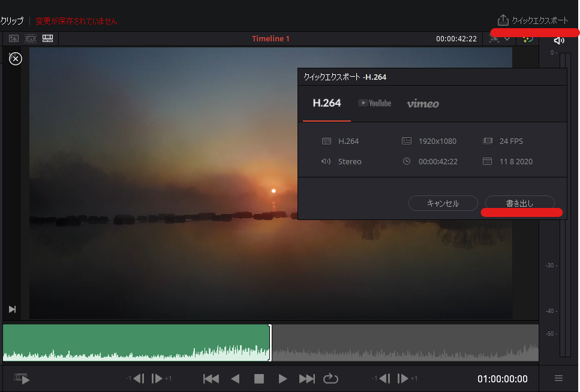The height and width of the screenshot is (392, 580).
Task: Open the viewer safe-area overlay icon
Action: (x=494, y=39)
